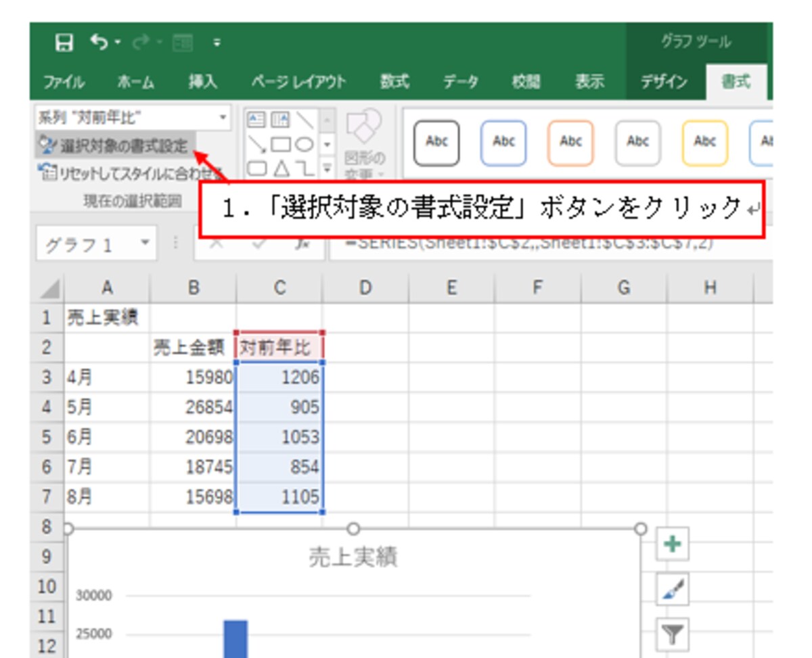This screenshot has width=812, height=658.
Task: Open Chart Elements plus button
Action: point(673,545)
